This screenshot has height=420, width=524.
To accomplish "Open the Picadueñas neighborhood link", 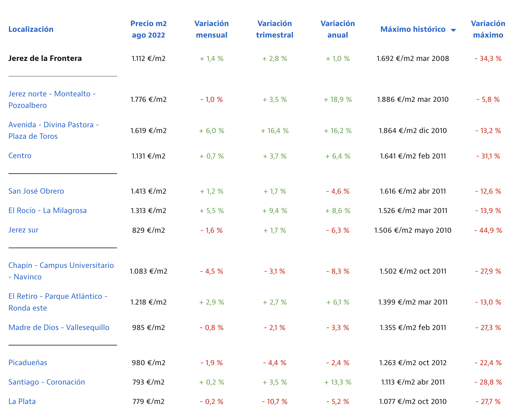I will (x=28, y=363).
